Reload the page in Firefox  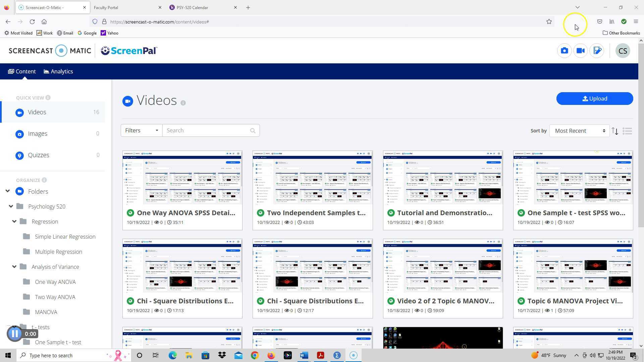32,22
